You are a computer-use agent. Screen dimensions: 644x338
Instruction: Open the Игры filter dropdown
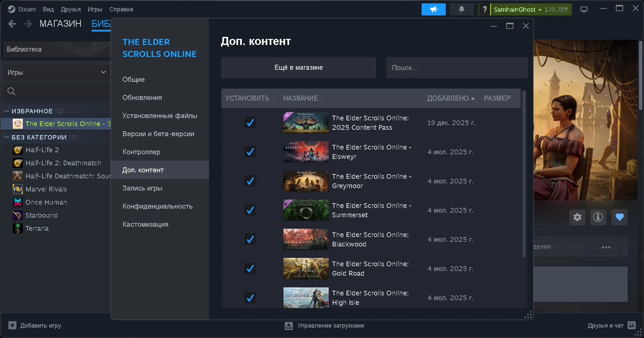pyautogui.click(x=57, y=72)
